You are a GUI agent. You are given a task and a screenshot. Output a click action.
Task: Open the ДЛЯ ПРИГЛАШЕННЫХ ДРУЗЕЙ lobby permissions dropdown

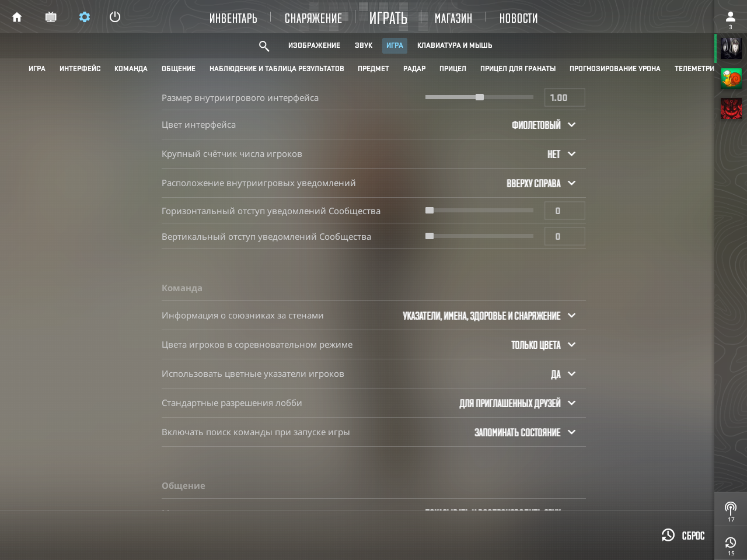click(x=518, y=403)
